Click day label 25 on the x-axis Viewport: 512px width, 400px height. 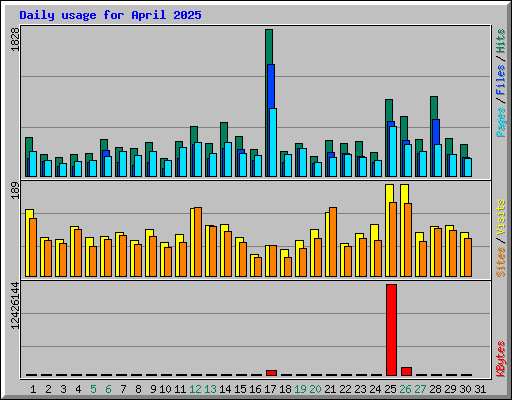(390, 389)
